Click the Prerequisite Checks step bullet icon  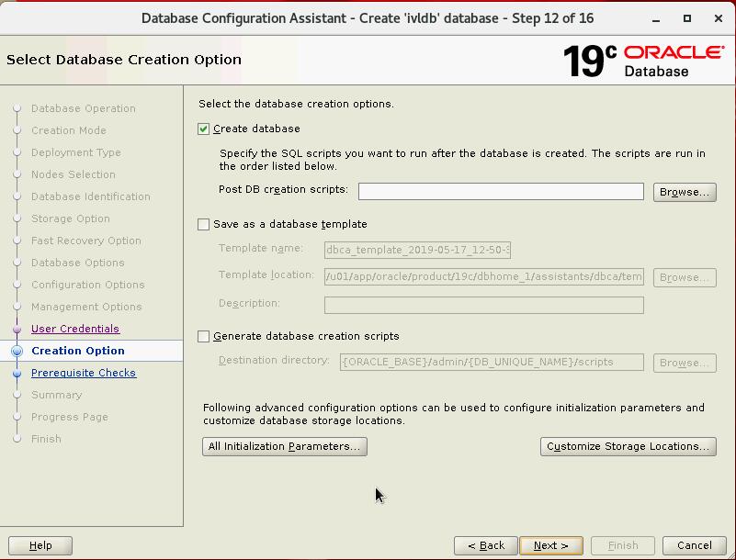point(17,373)
